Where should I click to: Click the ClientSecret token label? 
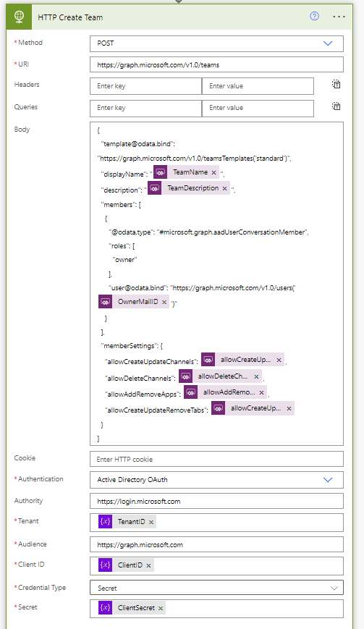tap(136, 608)
